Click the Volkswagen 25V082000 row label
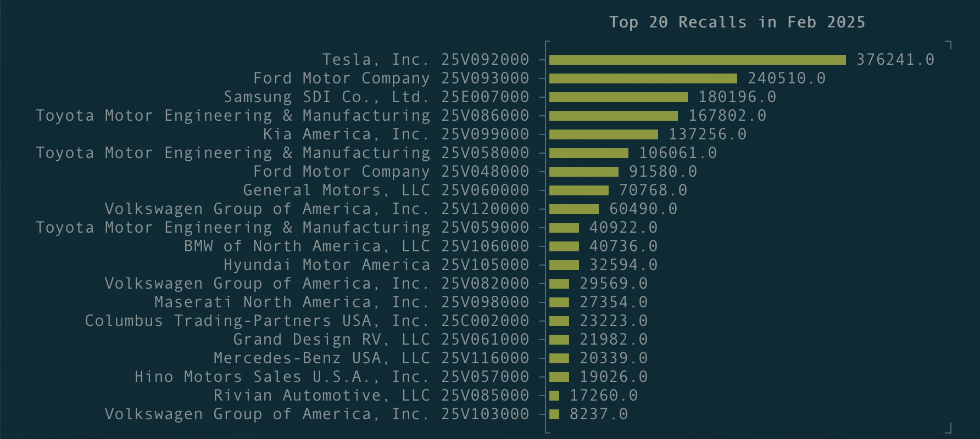Screen dimensions: 980x439 317,283
